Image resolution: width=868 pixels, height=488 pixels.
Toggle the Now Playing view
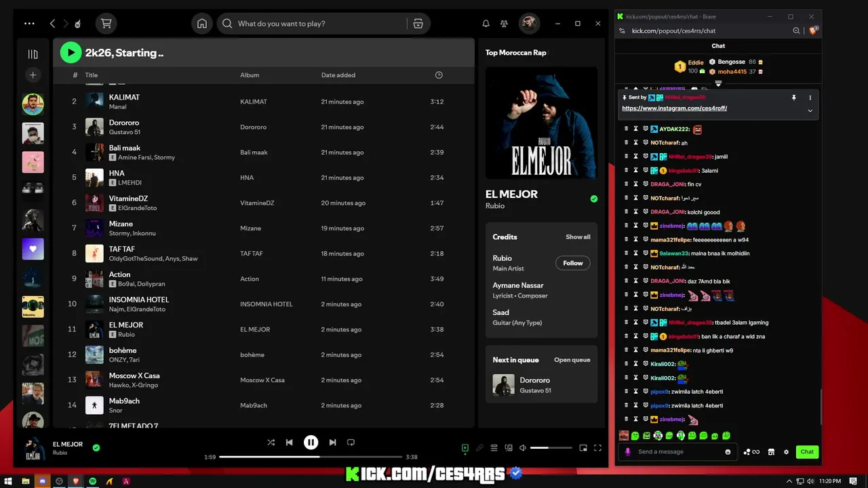click(465, 448)
